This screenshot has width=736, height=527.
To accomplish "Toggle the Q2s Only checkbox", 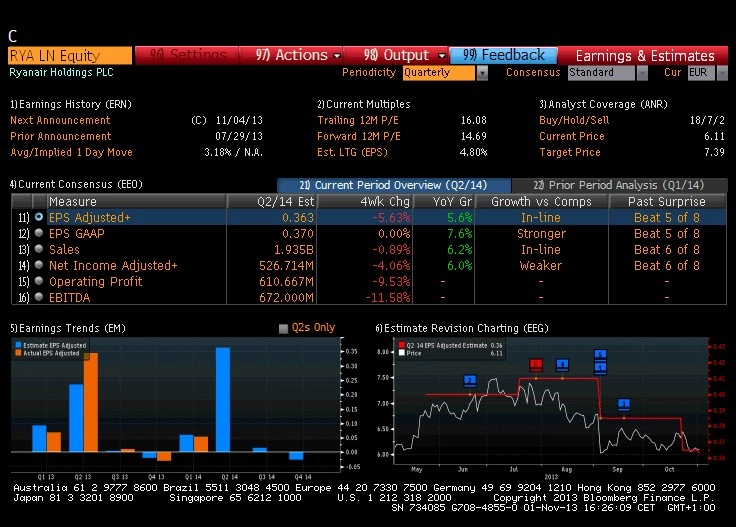I will (283, 328).
